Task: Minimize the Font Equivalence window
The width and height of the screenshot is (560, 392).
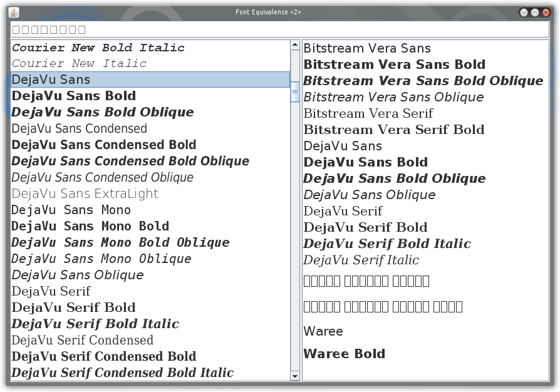Action: click(524, 13)
